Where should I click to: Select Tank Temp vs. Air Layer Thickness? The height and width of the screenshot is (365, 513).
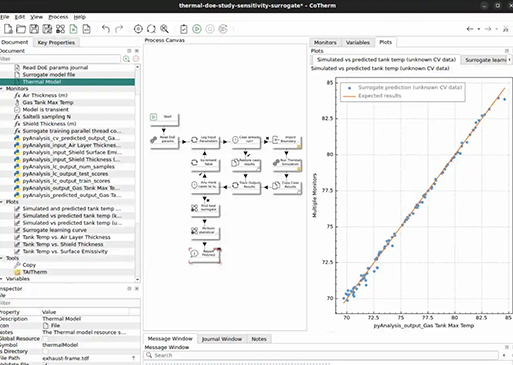[x=66, y=237]
